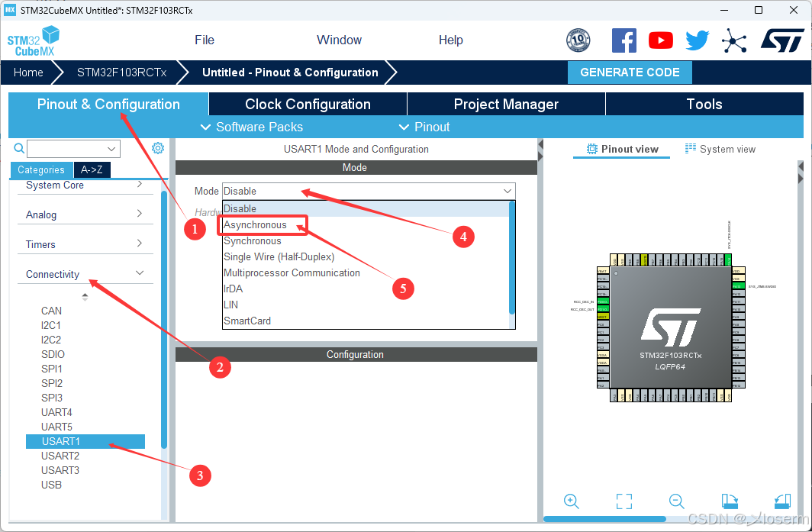Open the Facebook icon link
Viewport: 812px width, 532px height.
(x=624, y=40)
